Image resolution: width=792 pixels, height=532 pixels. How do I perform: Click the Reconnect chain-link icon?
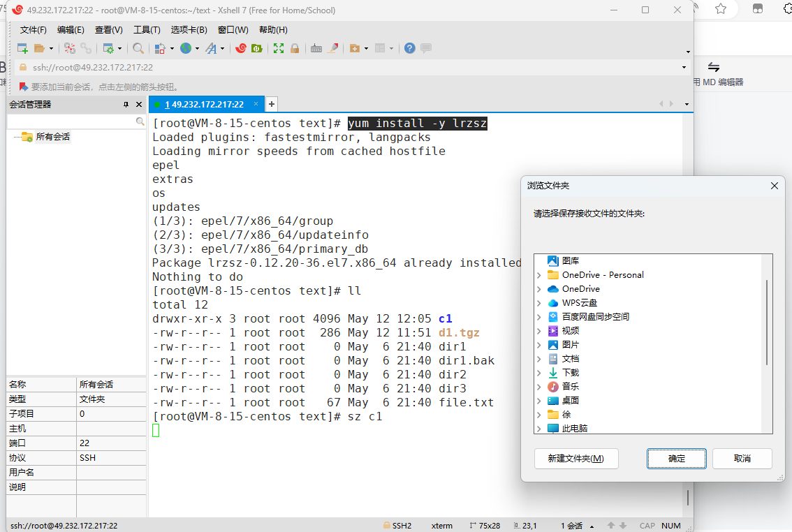click(x=87, y=48)
